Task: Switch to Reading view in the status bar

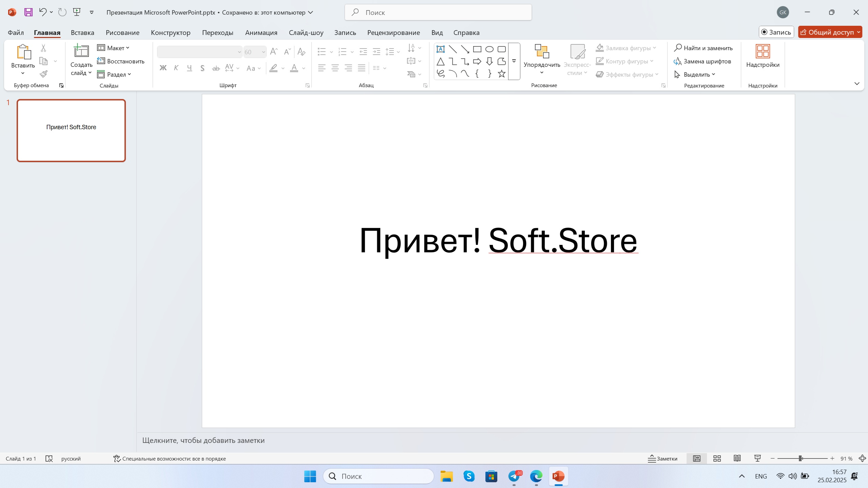Action: [737, 458]
